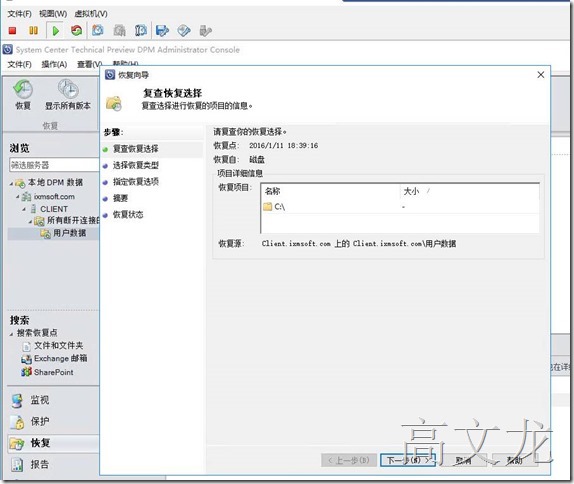Click the 恢复向导 dialog title icon
Viewport: 574px width, 484px height.
coord(110,75)
